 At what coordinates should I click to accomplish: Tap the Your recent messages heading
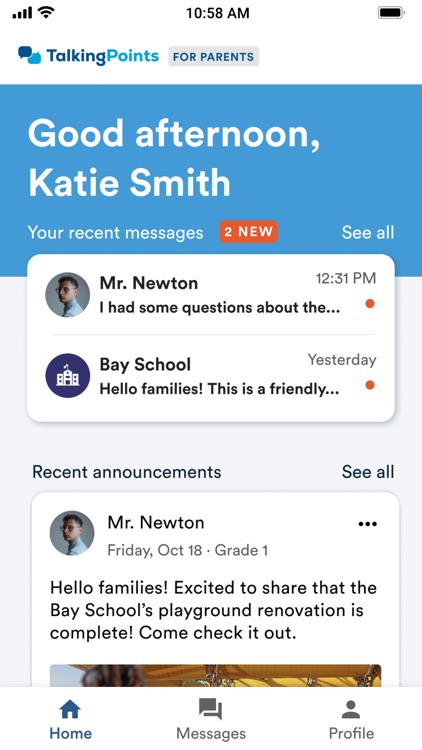(115, 233)
